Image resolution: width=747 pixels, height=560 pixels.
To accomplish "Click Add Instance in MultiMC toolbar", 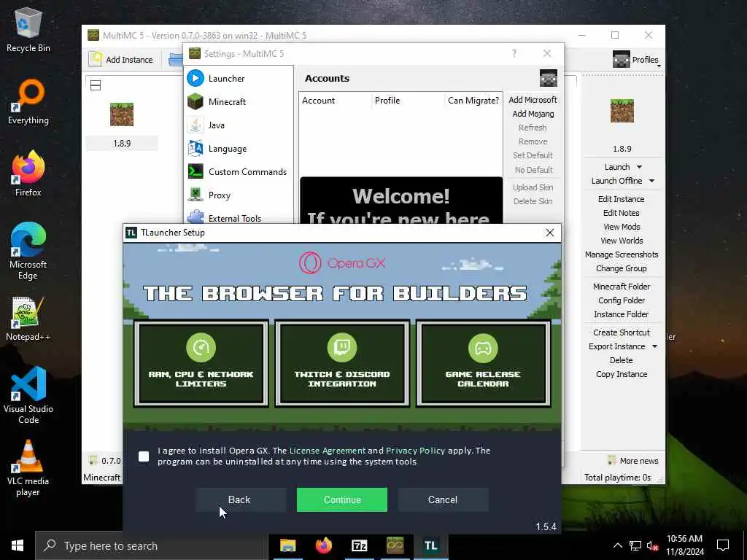I will (121, 60).
